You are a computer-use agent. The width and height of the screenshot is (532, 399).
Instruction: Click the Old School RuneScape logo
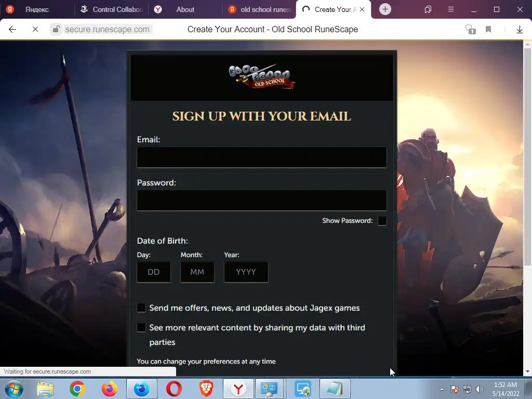pyautogui.click(x=262, y=77)
